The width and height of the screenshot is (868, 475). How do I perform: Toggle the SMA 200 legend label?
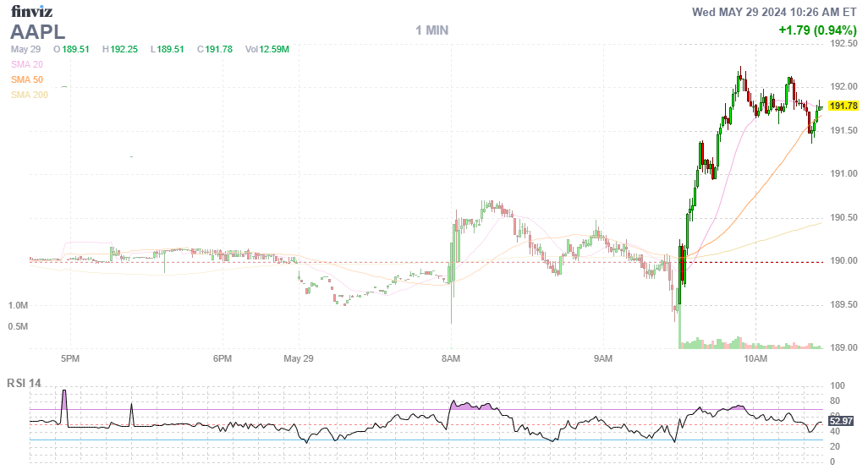[x=30, y=95]
